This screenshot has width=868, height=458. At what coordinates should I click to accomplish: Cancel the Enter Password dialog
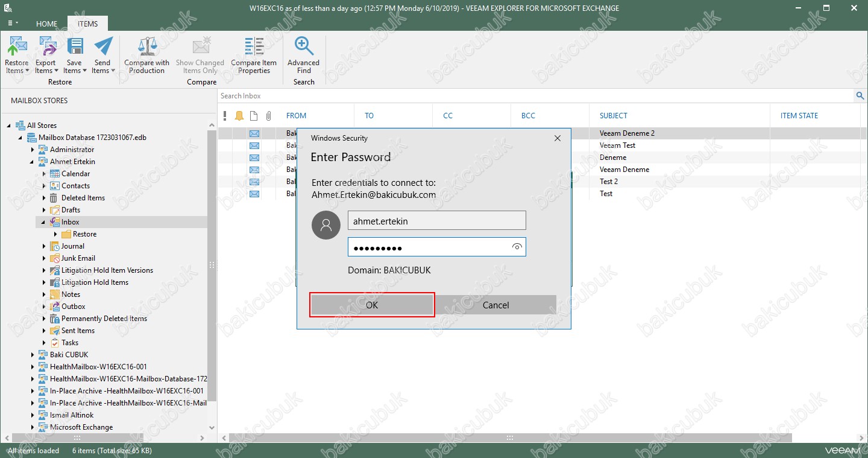coord(495,305)
